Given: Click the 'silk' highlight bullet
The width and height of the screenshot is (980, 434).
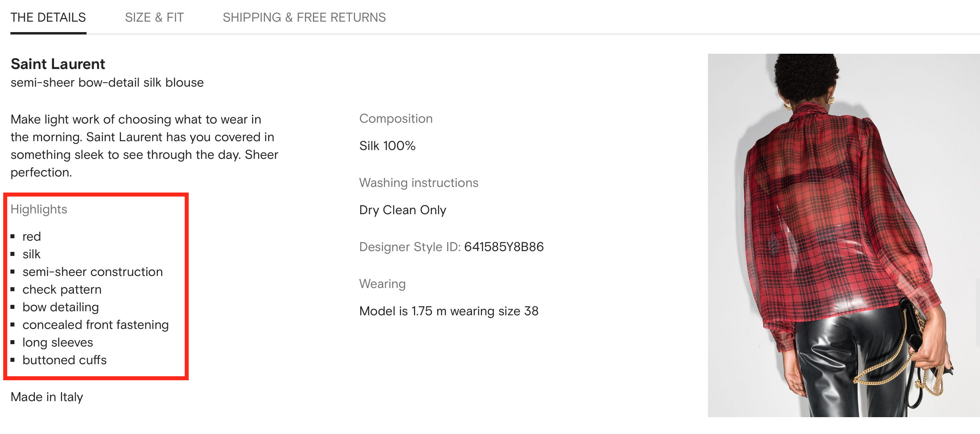Looking at the screenshot, I should click(x=31, y=254).
